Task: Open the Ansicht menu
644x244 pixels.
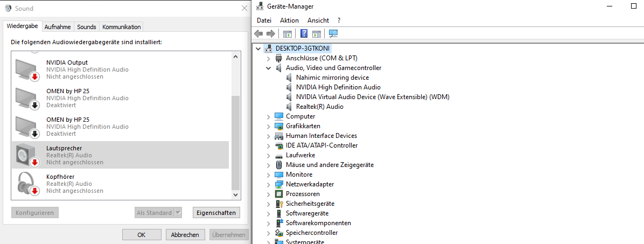Action: [318, 20]
